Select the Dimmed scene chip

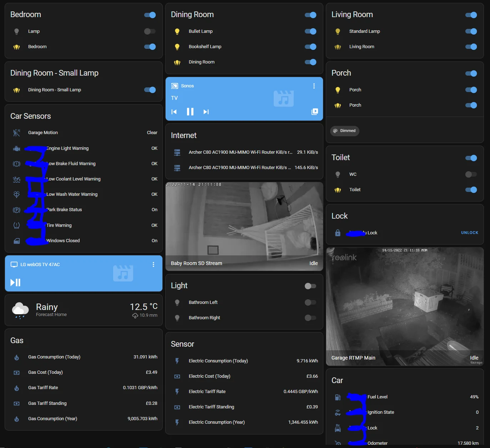(345, 131)
